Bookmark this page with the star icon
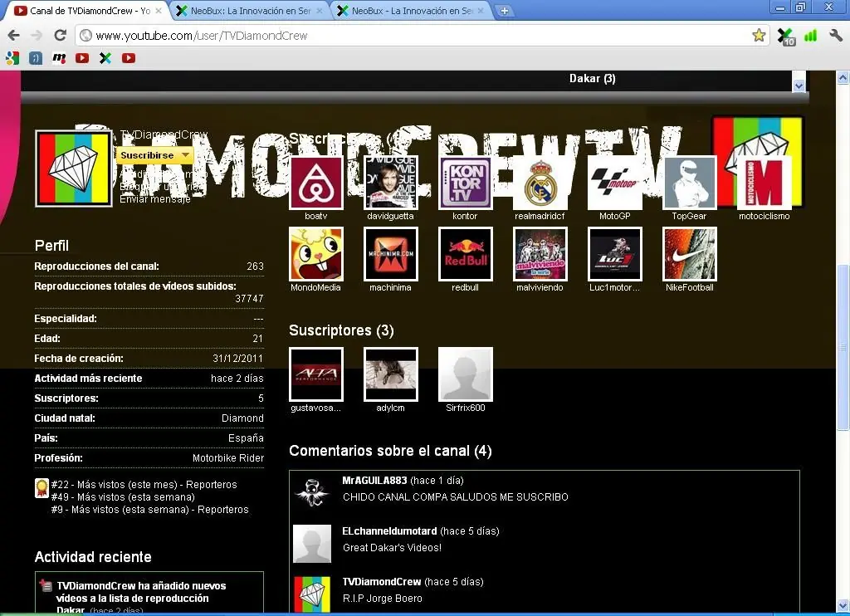This screenshot has width=850, height=616. point(759,35)
